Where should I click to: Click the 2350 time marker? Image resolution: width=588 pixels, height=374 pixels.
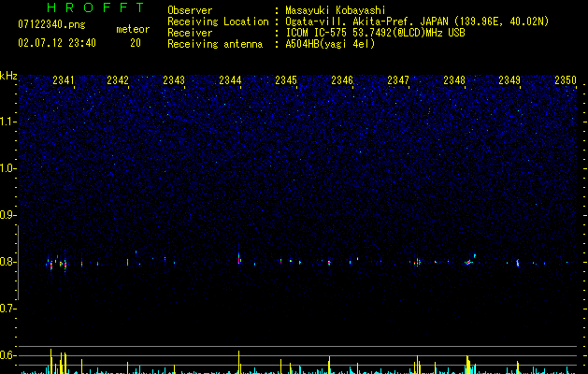point(566,80)
